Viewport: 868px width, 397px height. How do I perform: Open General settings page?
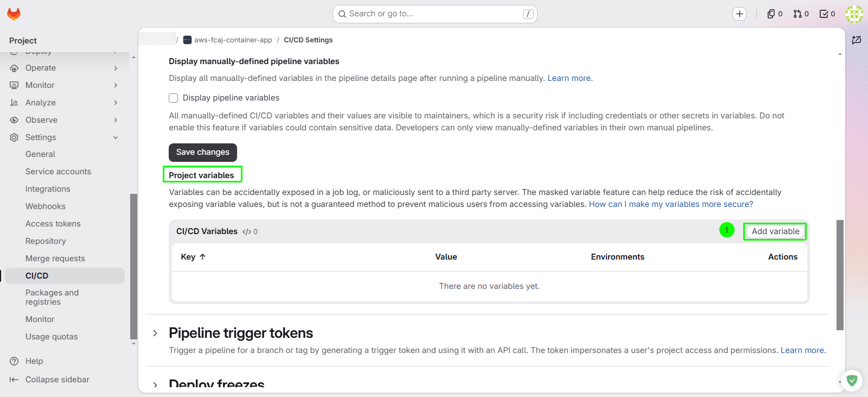(x=40, y=154)
